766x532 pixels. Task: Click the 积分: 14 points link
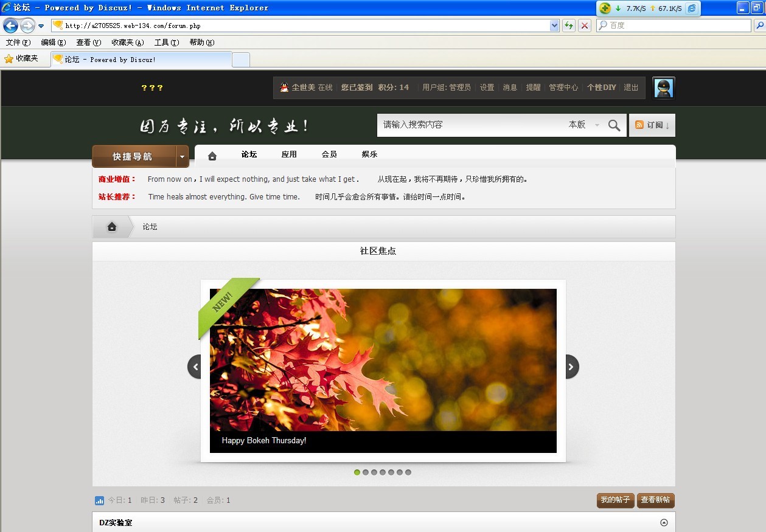394,88
